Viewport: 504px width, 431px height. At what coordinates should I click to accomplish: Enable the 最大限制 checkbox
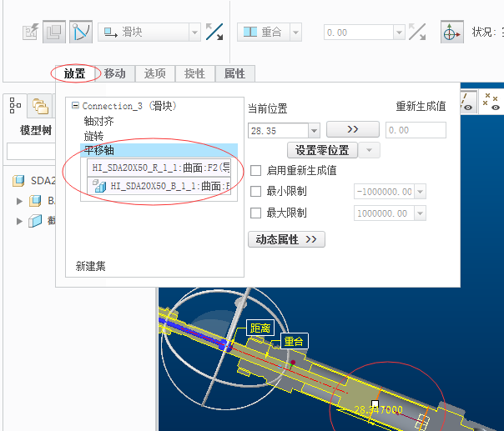click(255, 213)
